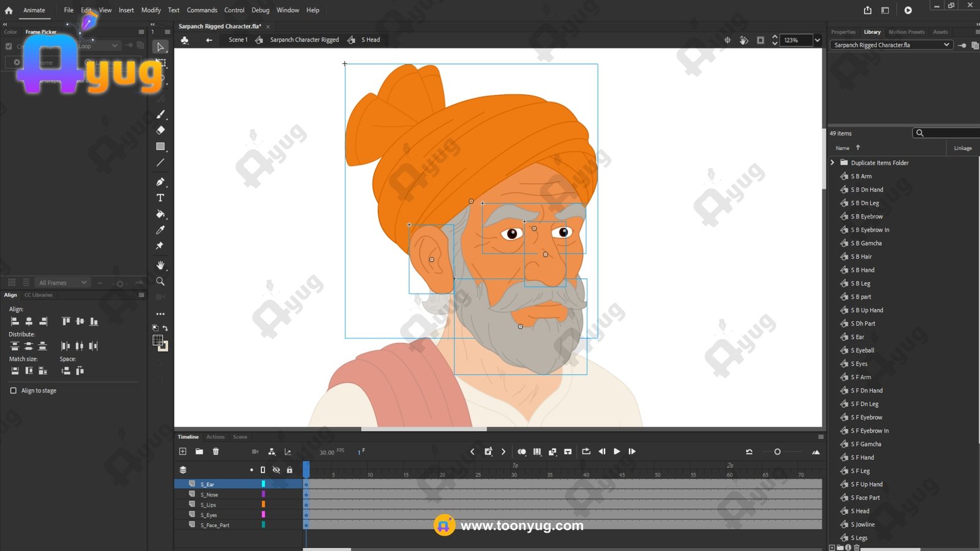Switch to the Actions tab
This screenshot has height=551, width=980.
(x=216, y=437)
